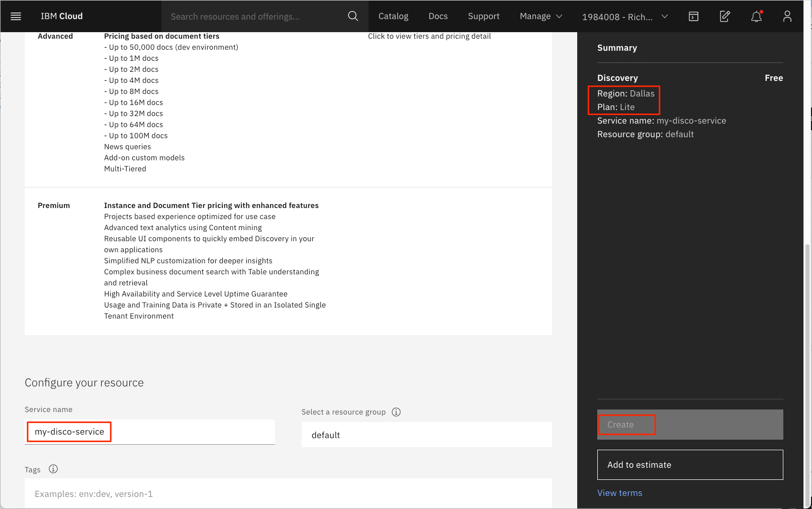This screenshot has width=812, height=509.
Task: Open the IBM Cloud Shell icon
Action: click(693, 16)
